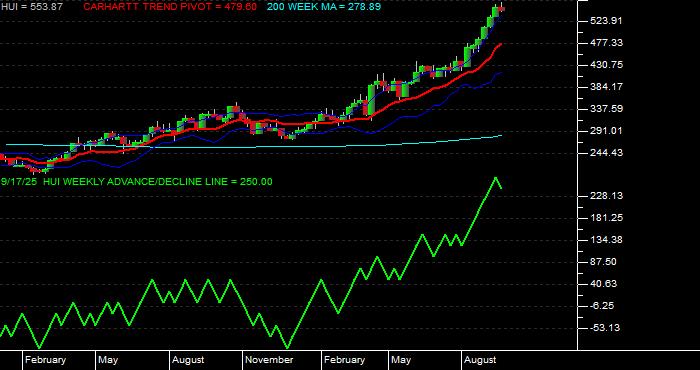The width and height of the screenshot is (700, 370).
Task: Click the advance/decline line's highest peak
Action: click(x=495, y=178)
